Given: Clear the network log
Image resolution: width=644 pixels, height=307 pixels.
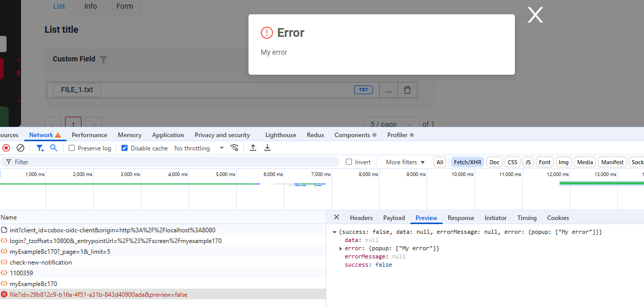Looking at the screenshot, I should pyautogui.click(x=20, y=148).
